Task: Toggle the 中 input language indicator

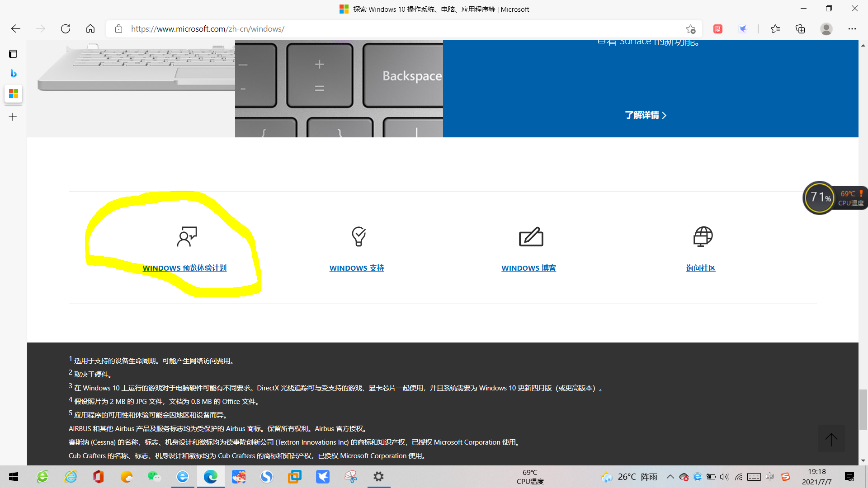Action: pyautogui.click(x=770, y=477)
